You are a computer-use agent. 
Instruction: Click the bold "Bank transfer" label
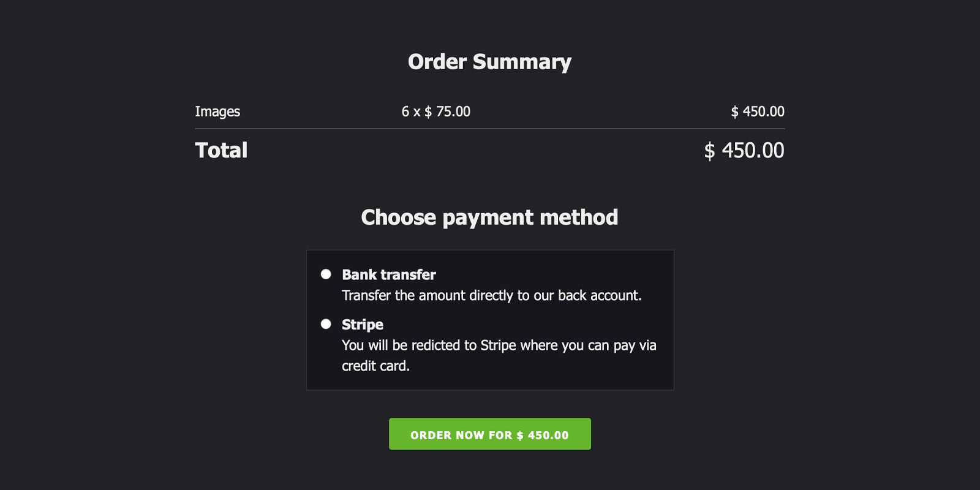click(388, 274)
